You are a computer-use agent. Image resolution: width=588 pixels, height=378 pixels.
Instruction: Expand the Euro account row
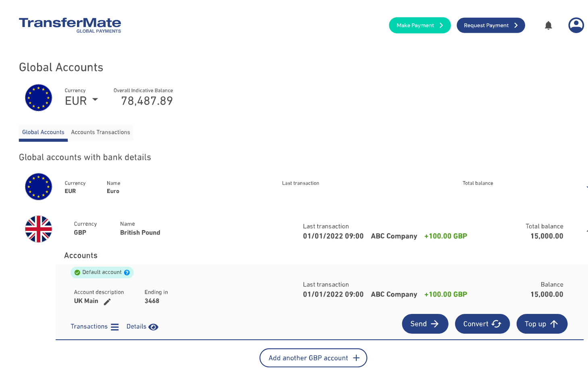point(586,187)
